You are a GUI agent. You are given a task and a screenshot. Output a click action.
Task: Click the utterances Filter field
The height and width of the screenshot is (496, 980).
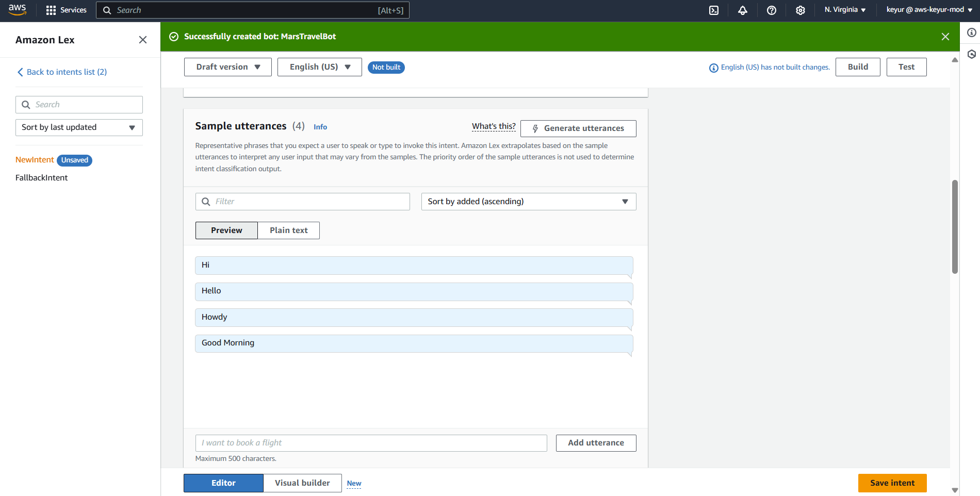click(303, 202)
